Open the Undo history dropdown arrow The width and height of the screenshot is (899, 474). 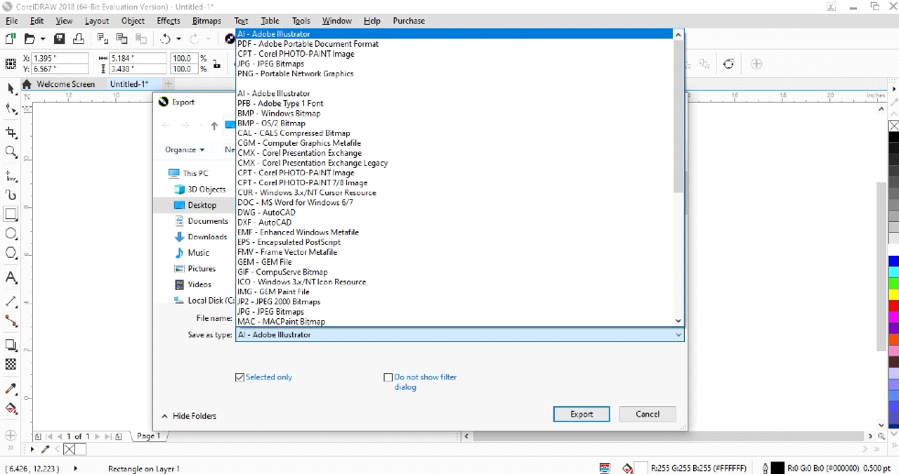[178, 39]
